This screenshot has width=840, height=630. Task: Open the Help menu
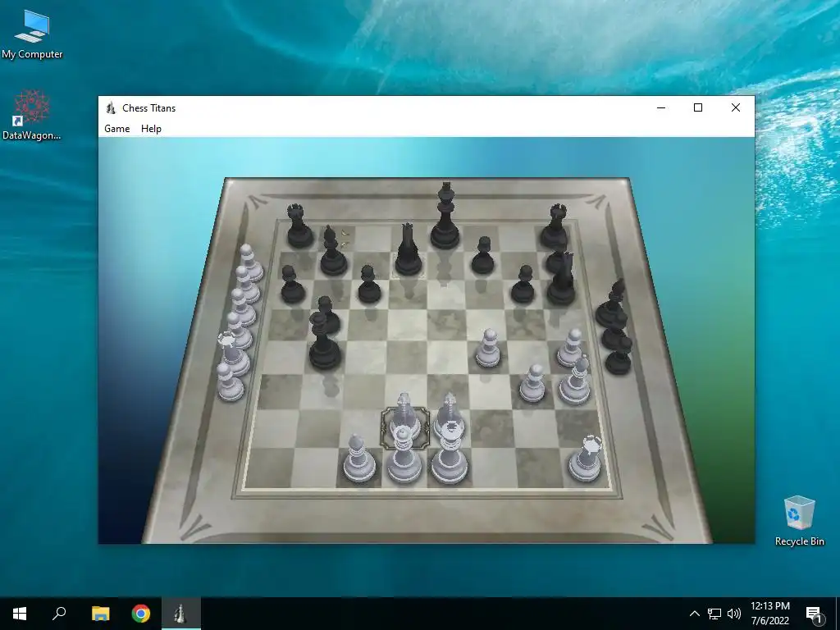151,129
